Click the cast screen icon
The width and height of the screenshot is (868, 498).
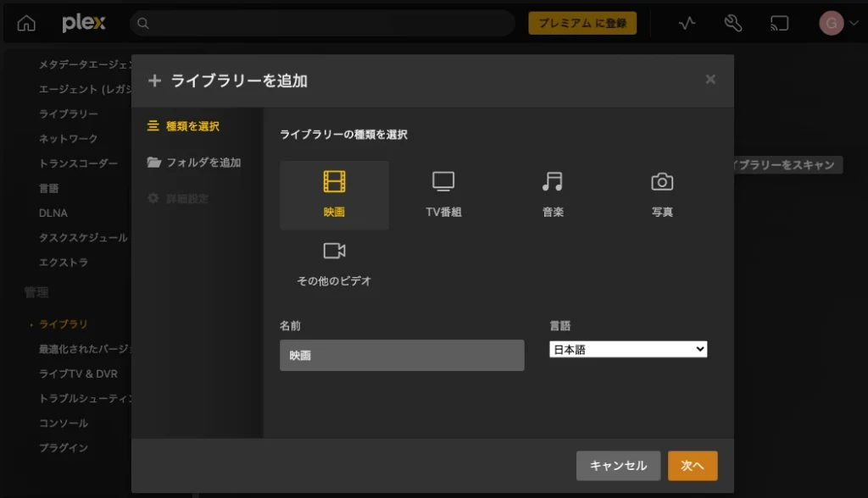[x=780, y=23]
